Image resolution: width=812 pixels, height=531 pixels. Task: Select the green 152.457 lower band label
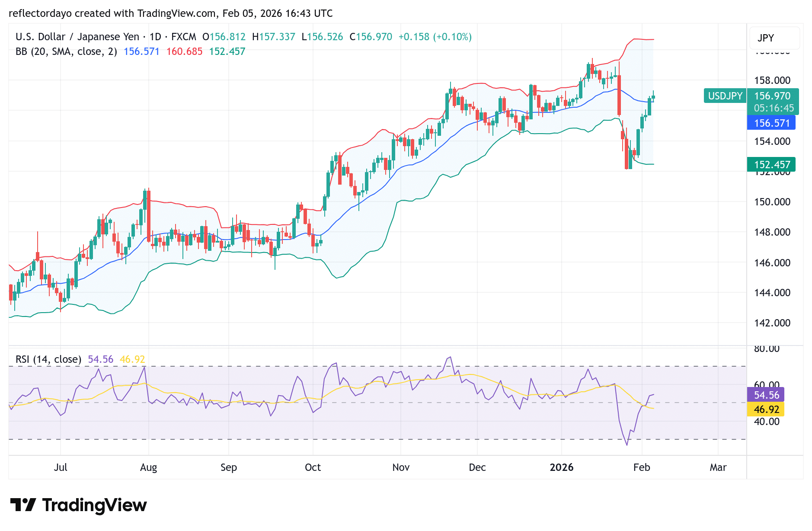[771, 164]
